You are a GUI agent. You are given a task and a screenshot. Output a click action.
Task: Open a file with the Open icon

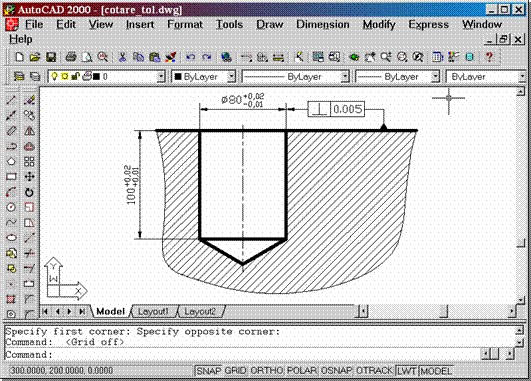[35, 57]
